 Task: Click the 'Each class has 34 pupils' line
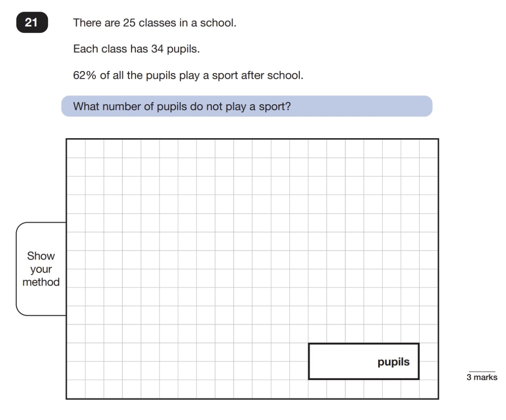click(136, 49)
